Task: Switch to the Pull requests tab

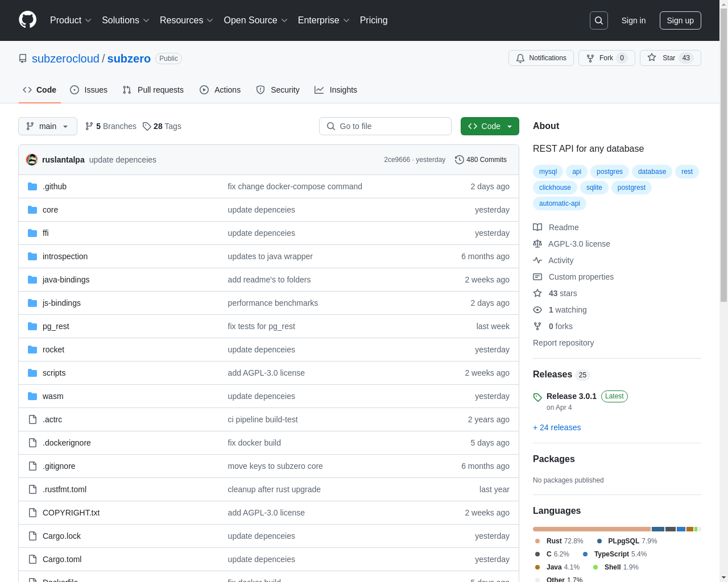Action: pyautogui.click(x=153, y=90)
